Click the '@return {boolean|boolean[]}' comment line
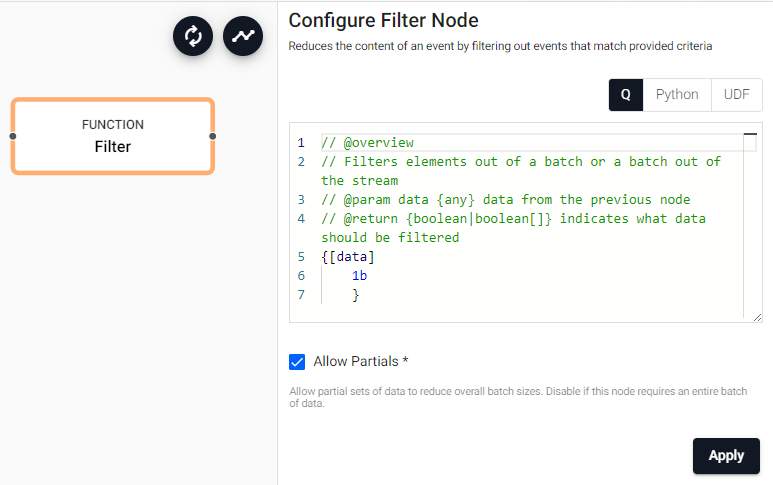 coord(513,228)
